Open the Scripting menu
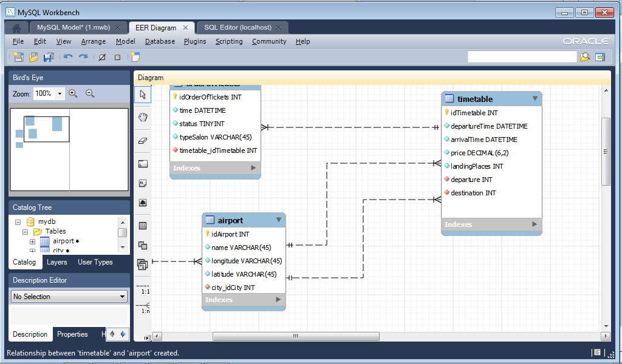The height and width of the screenshot is (364, 622). (229, 41)
